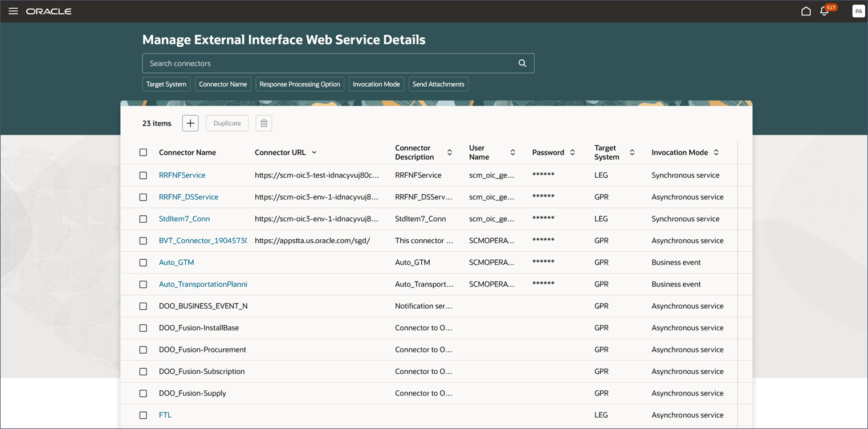The image size is (868, 429).
Task: Open the FTL connector link
Action: (165, 415)
